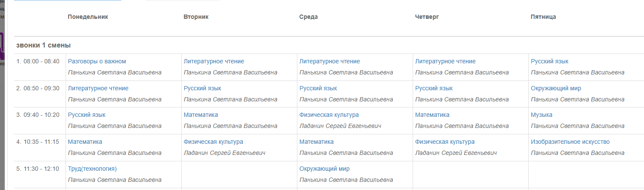644x190 pixels.
Task: Open Monday's "Разговоры о важном" lesson link
Action: (97, 61)
